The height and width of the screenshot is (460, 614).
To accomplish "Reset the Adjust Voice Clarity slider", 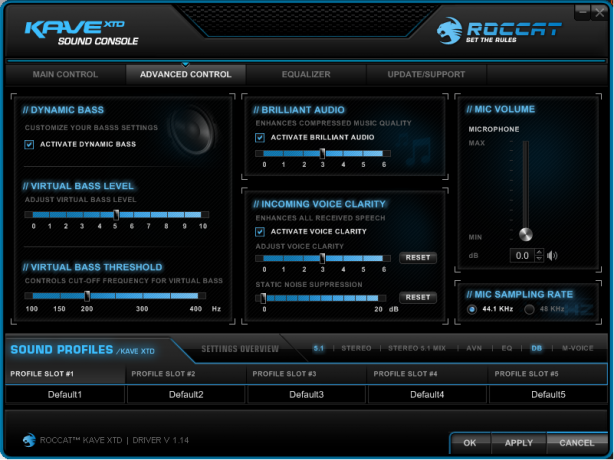I will coord(418,258).
